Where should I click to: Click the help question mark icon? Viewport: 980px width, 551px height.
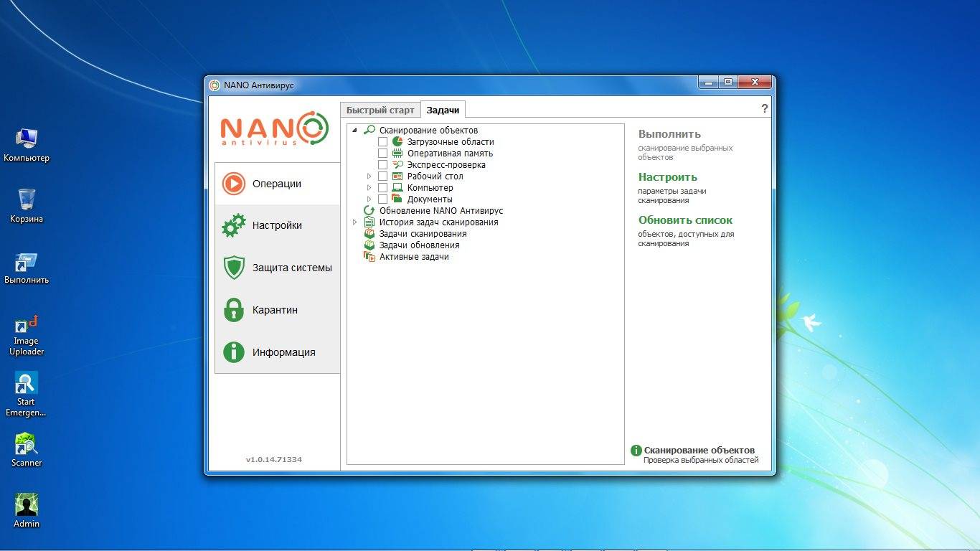[x=765, y=108]
